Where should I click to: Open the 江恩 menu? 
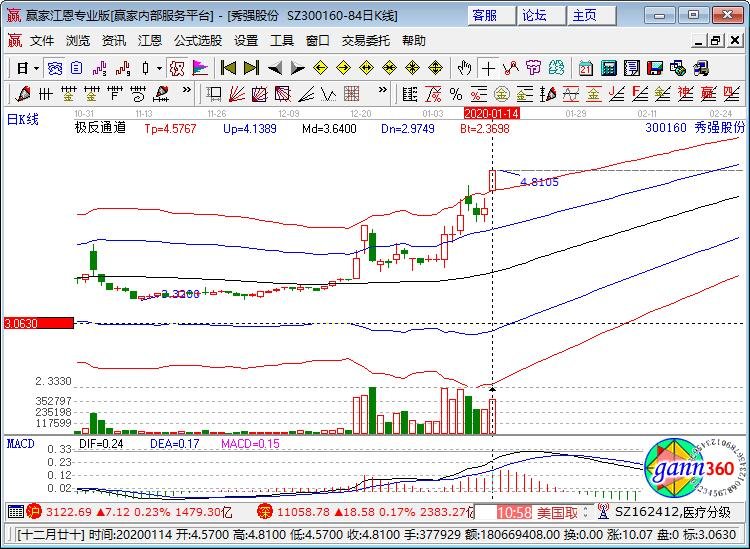(150, 41)
